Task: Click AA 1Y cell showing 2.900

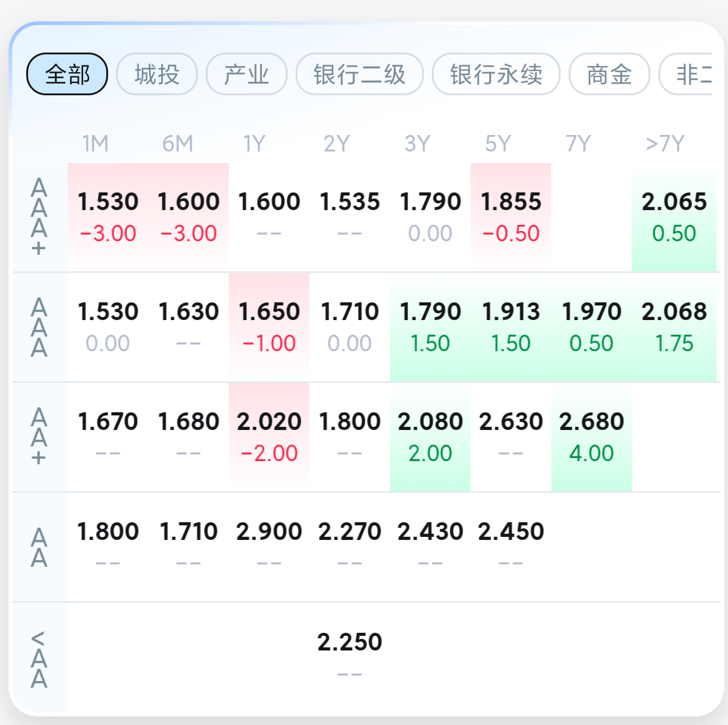Action: pyautogui.click(x=269, y=547)
